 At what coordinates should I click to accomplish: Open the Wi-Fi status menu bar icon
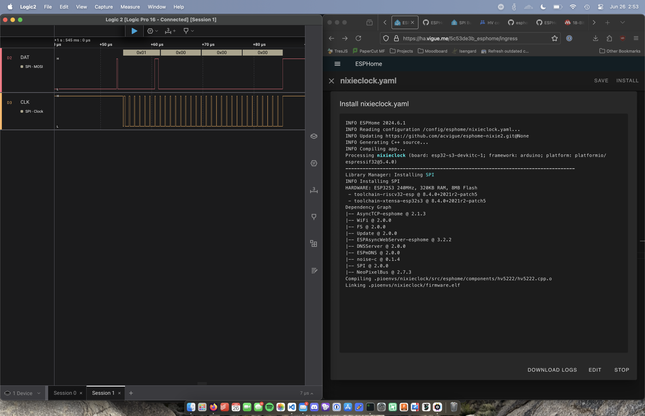(x=573, y=7)
